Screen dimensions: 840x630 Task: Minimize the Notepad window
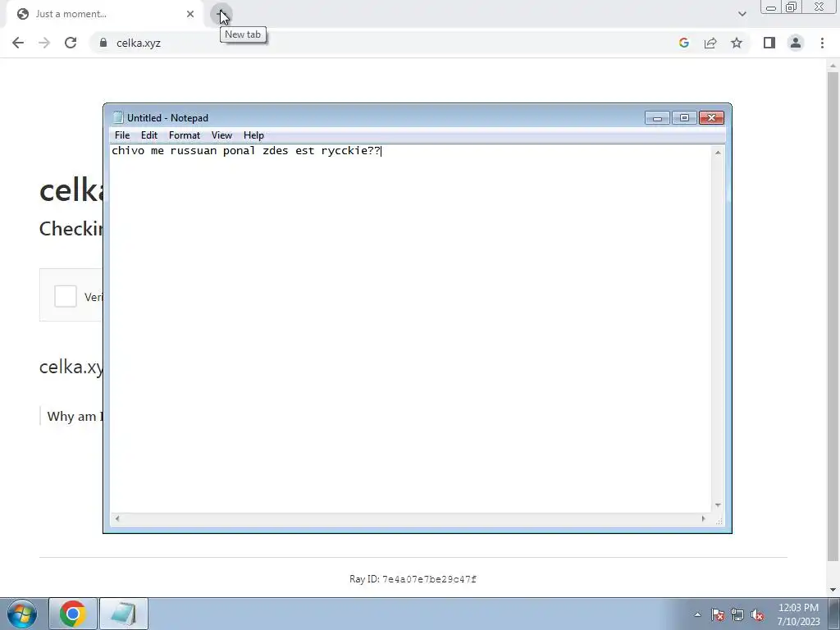tap(657, 118)
